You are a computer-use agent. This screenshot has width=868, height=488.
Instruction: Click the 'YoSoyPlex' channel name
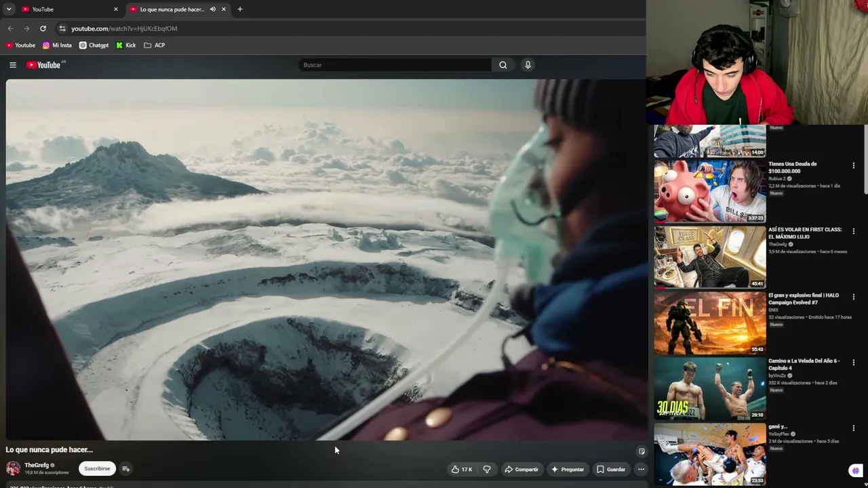point(779,434)
